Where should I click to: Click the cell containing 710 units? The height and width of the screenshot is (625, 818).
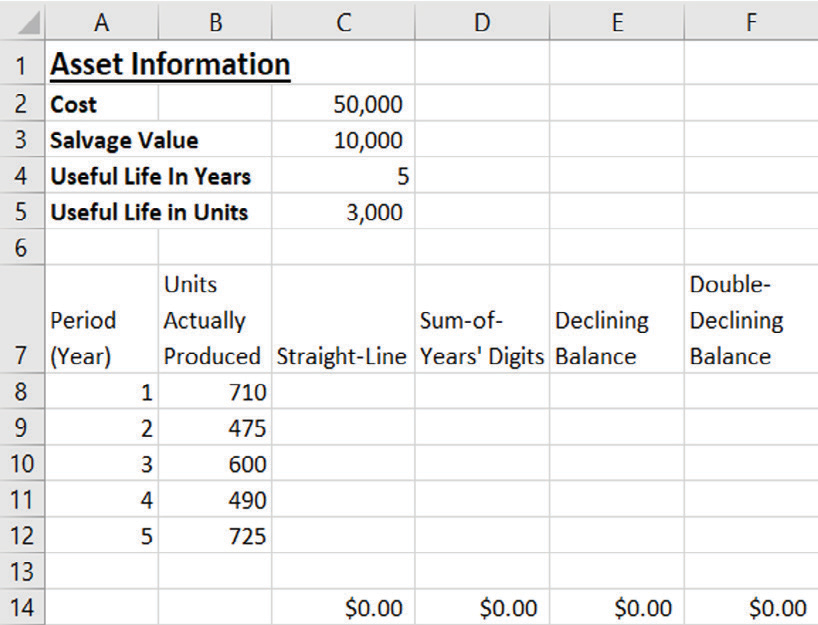coord(214,392)
